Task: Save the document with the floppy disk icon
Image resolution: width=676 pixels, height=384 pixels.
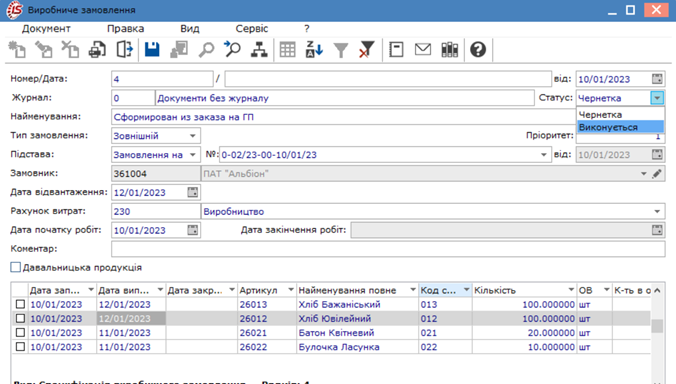Action: pos(152,50)
